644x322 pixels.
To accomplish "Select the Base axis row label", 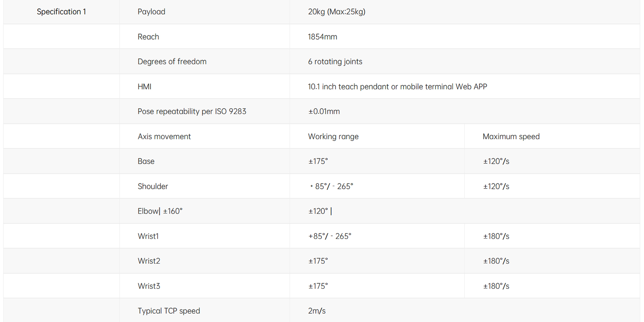I will 146,161.
